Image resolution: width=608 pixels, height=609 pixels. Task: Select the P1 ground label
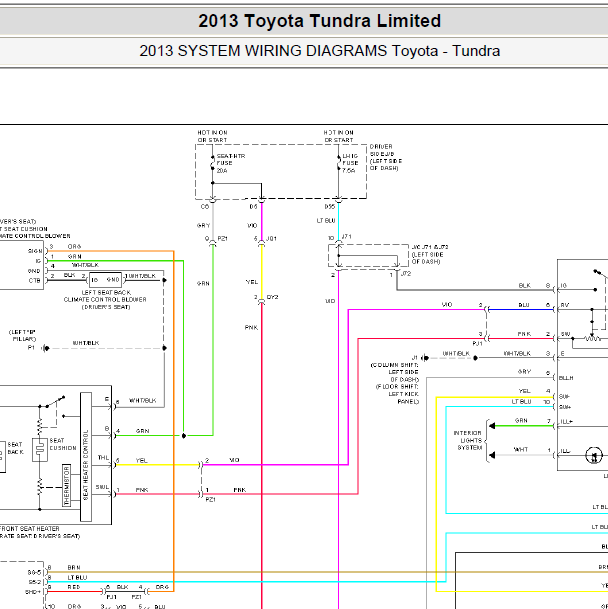coord(31,348)
